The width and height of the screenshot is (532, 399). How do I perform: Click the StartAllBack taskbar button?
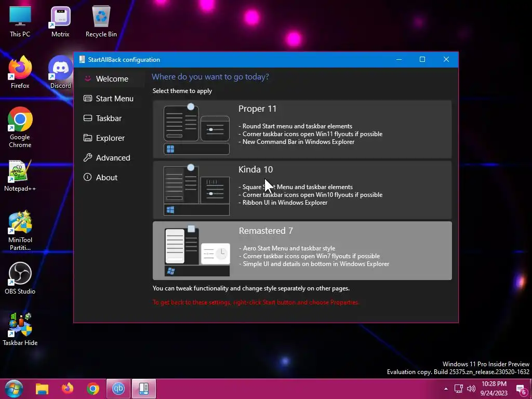coord(144,389)
